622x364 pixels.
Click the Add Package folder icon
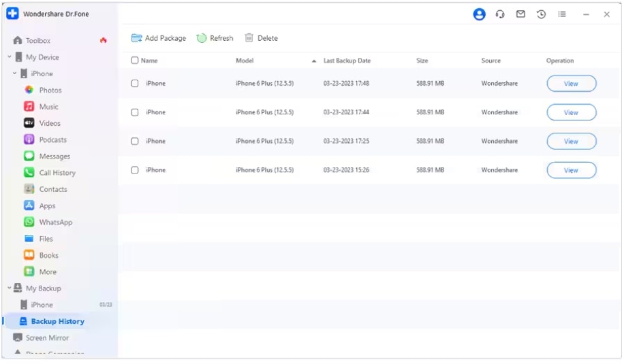pos(136,38)
